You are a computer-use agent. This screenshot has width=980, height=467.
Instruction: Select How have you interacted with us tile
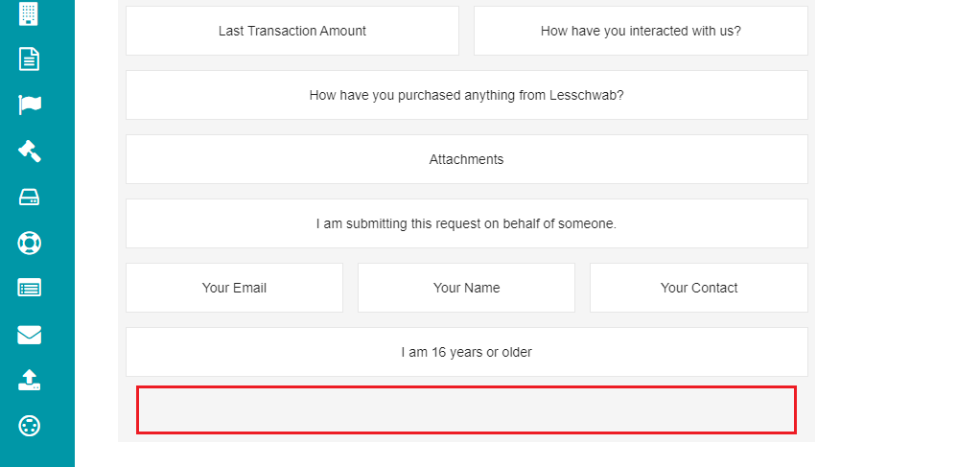(641, 31)
